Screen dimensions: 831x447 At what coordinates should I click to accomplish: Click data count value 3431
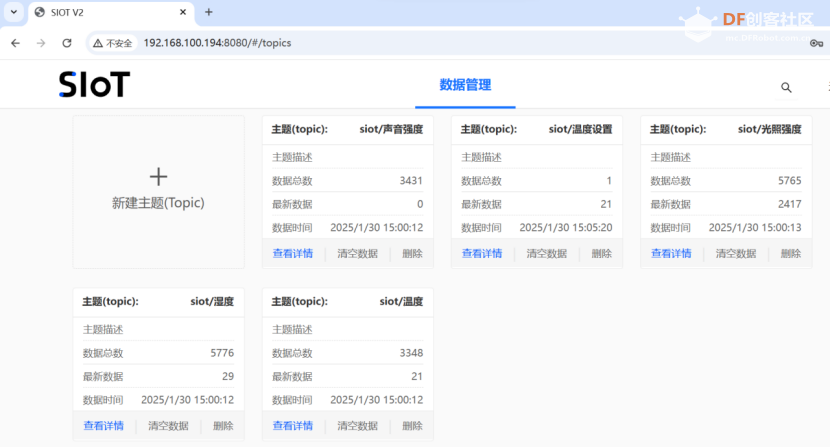(411, 181)
